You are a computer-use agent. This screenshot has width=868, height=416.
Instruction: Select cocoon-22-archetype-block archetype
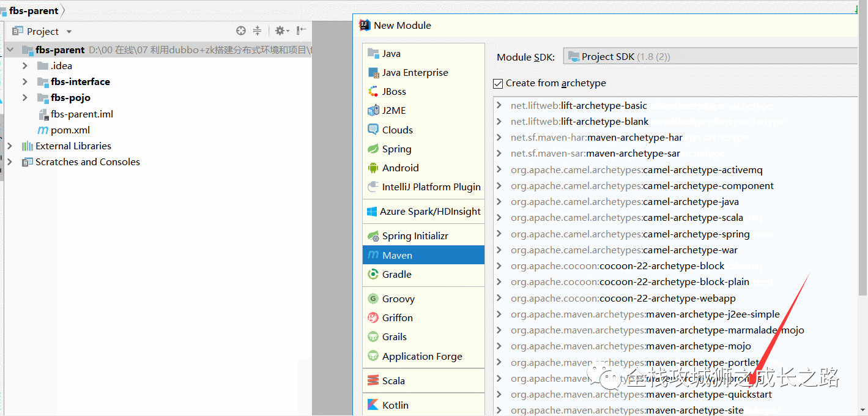(x=617, y=266)
